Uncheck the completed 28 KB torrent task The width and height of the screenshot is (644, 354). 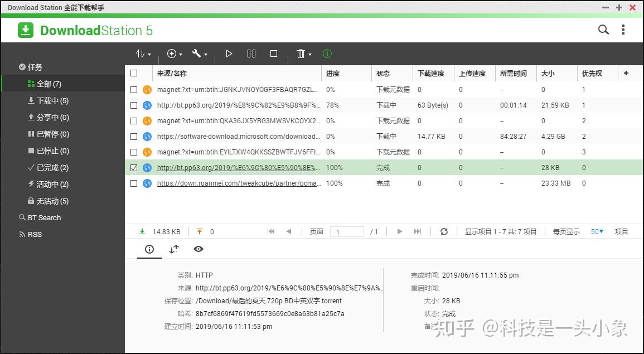tap(133, 167)
